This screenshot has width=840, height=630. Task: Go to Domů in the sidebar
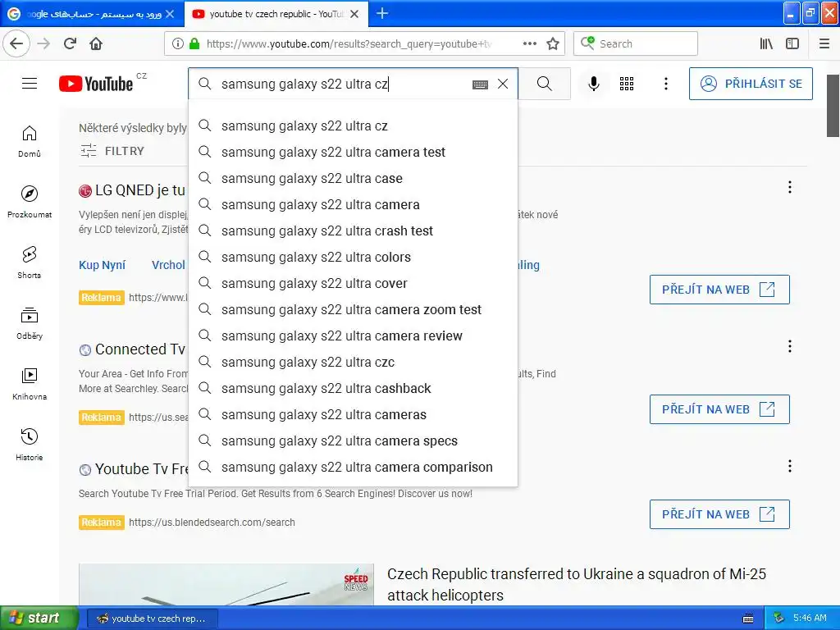coord(30,141)
